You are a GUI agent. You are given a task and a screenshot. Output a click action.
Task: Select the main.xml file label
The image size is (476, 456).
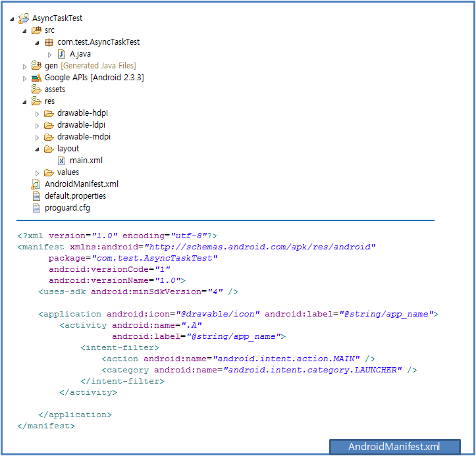point(86,160)
